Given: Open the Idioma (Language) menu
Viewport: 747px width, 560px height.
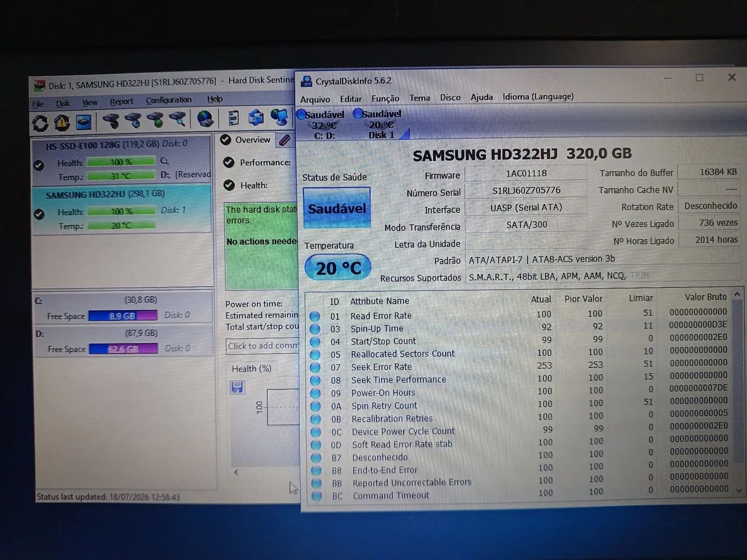Looking at the screenshot, I should pos(538,96).
